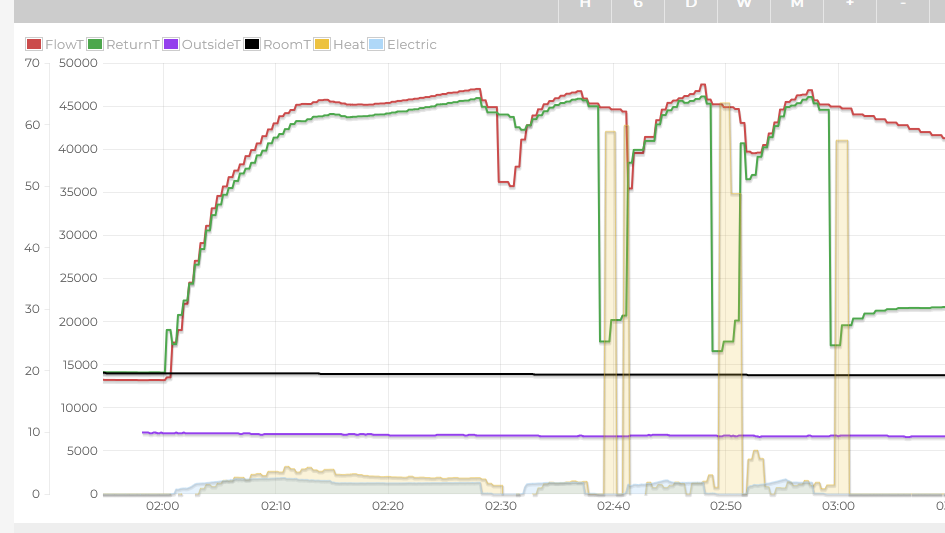Image resolution: width=945 pixels, height=533 pixels.
Task: Toggle the light blue Electric legend swatch
Action: (x=376, y=45)
